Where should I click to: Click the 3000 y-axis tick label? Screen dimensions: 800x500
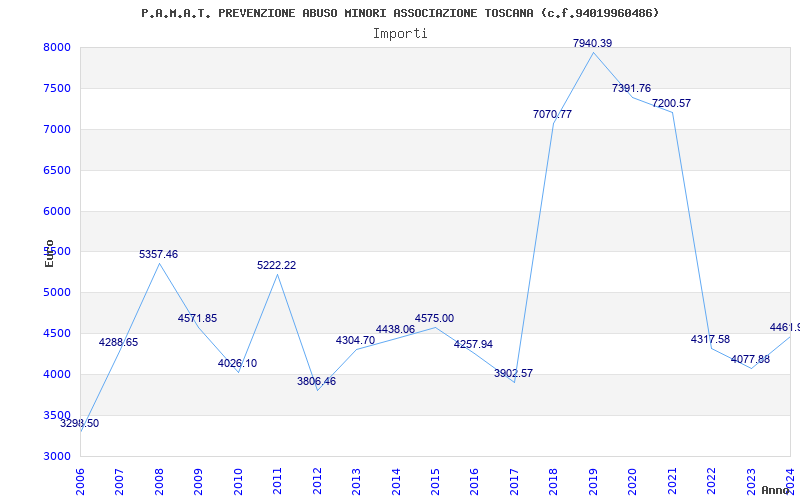point(57,456)
